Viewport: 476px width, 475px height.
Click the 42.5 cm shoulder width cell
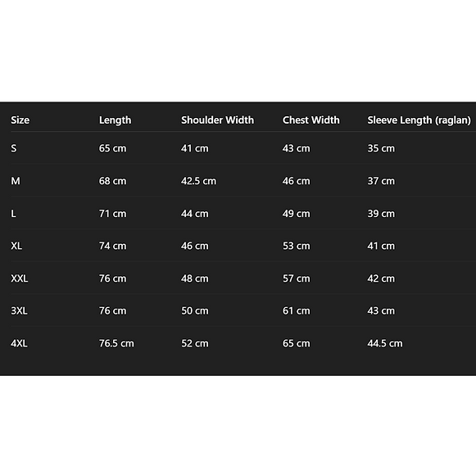coord(198,181)
